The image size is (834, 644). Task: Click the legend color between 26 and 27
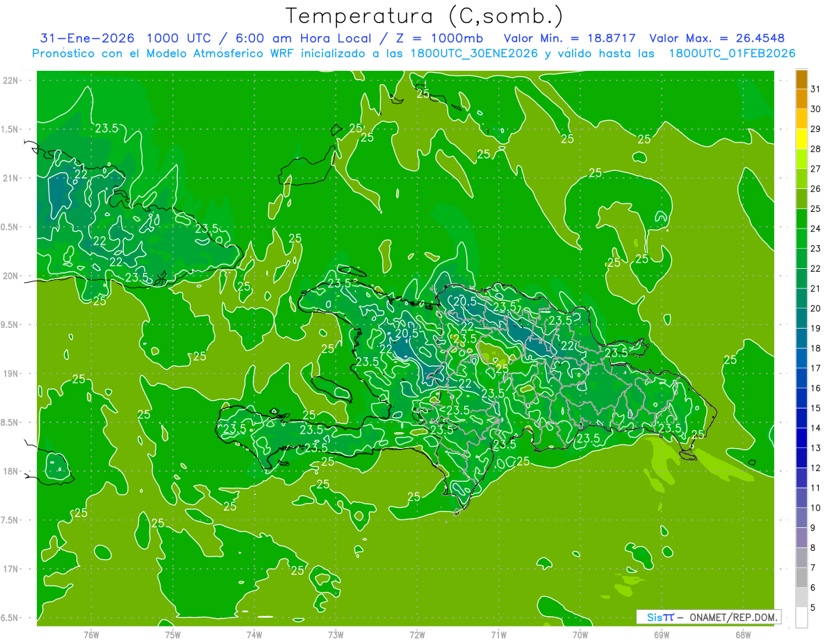click(801, 179)
